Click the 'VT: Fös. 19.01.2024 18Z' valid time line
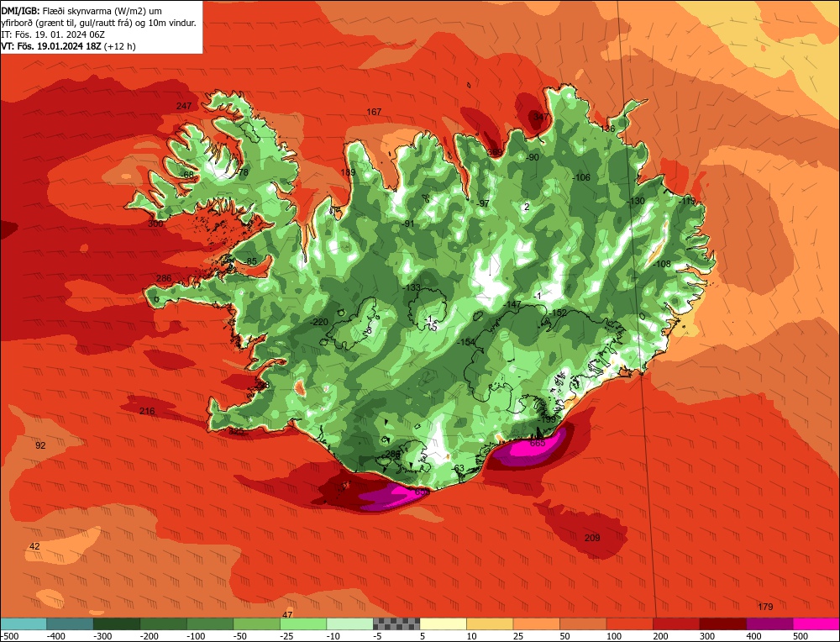 click(x=51, y=46)
